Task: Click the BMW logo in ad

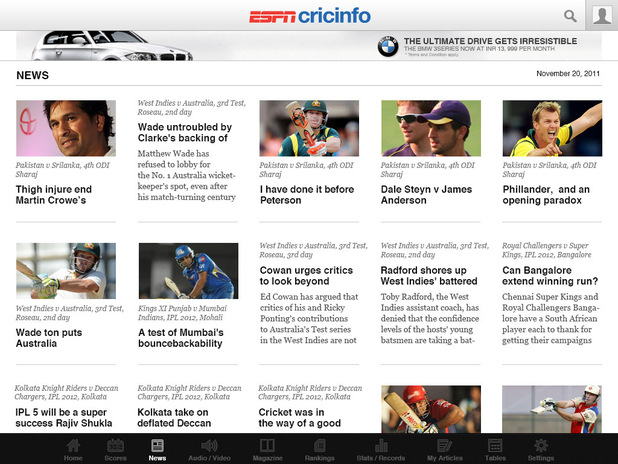Action: click(388, 46)
